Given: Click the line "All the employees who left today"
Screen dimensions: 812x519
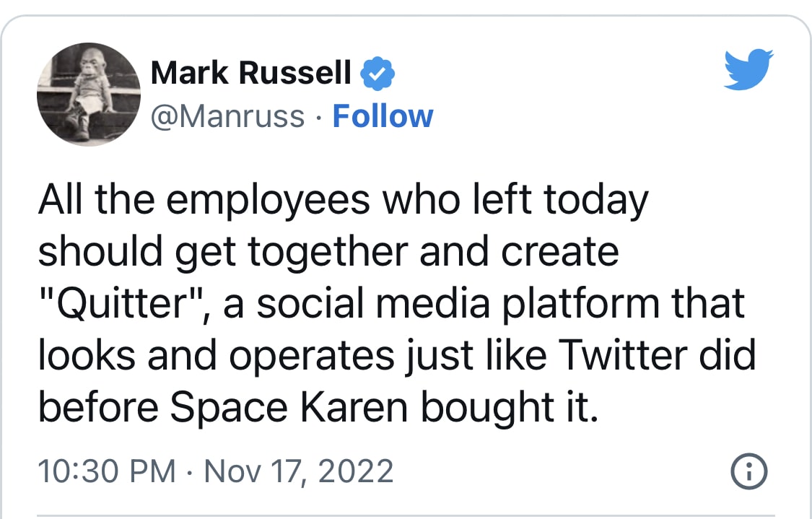Looking at the screenshot, I should point(343,202).
